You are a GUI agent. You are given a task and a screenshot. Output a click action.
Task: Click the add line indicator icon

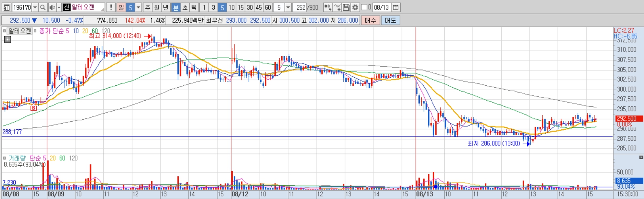(337, 7)
